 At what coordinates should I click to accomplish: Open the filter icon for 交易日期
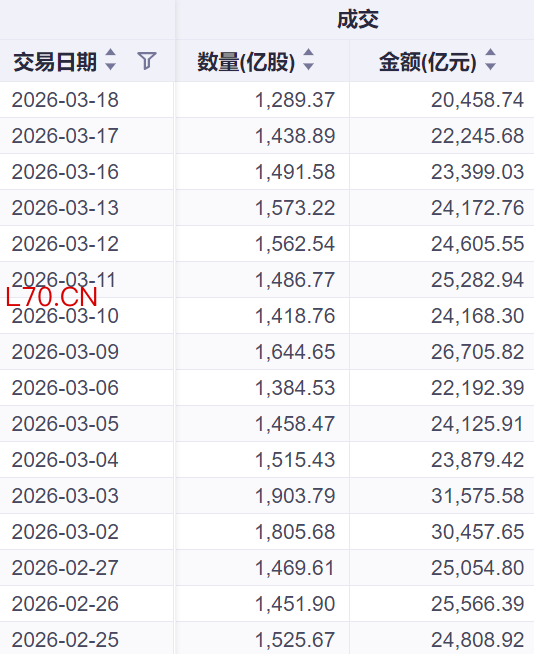(147, 61)
